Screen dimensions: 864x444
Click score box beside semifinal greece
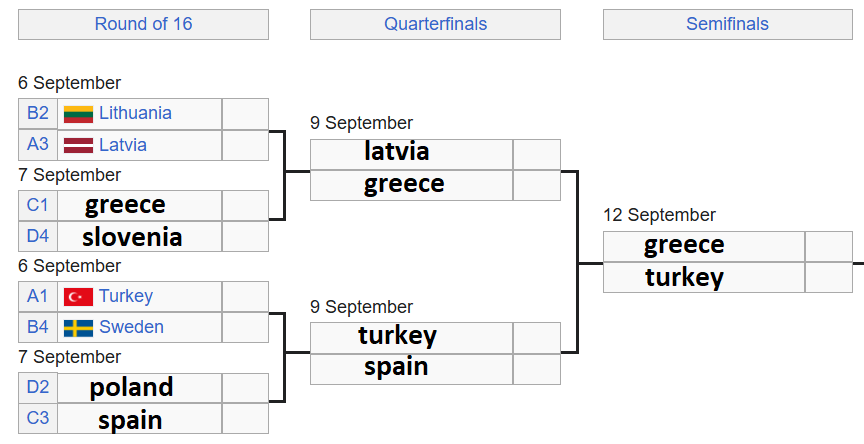829,246
